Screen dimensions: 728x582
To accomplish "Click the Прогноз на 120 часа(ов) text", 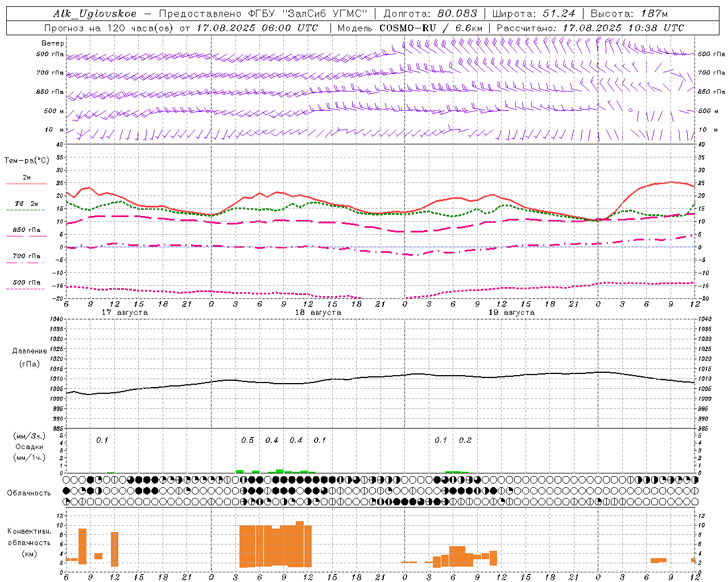I will [x=109, y=28].
